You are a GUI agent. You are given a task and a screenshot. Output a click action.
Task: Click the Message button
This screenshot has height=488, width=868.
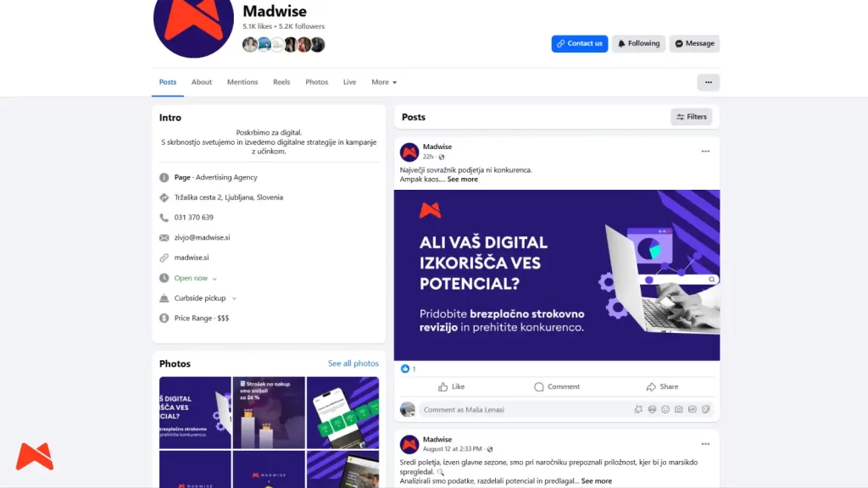[x=694, y=43]
